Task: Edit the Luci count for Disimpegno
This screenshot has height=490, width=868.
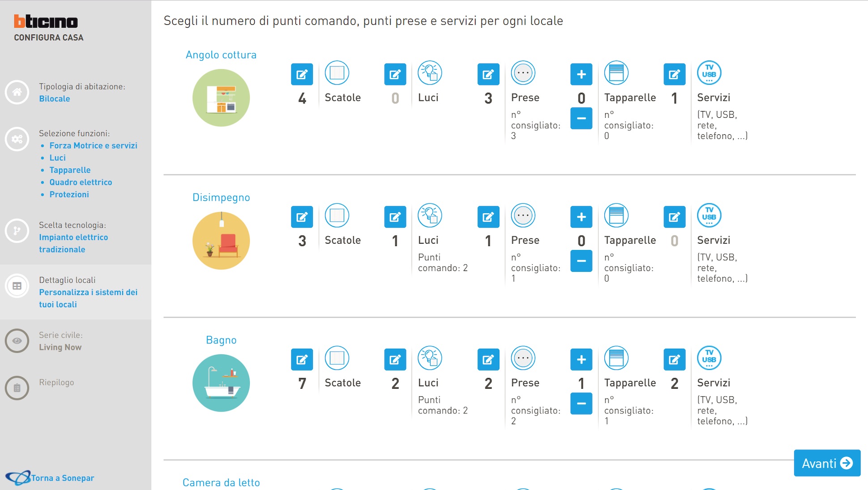Action: [x=395, y=217]
